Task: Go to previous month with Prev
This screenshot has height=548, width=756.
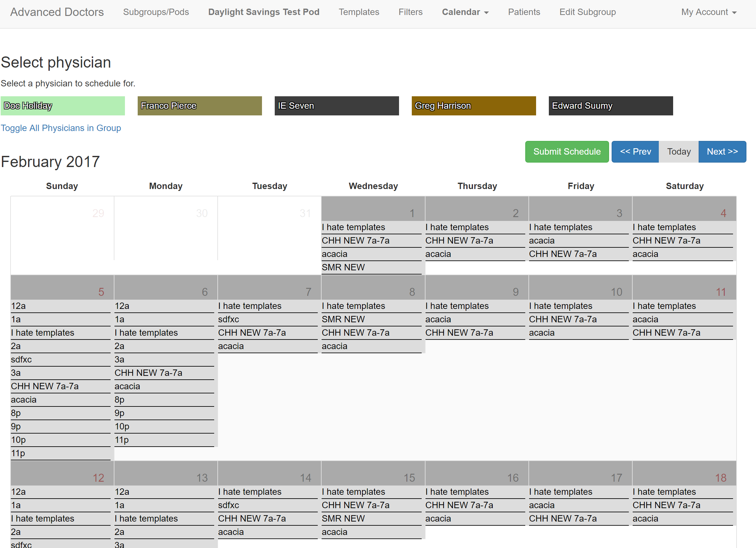Action: click(635, 152)
